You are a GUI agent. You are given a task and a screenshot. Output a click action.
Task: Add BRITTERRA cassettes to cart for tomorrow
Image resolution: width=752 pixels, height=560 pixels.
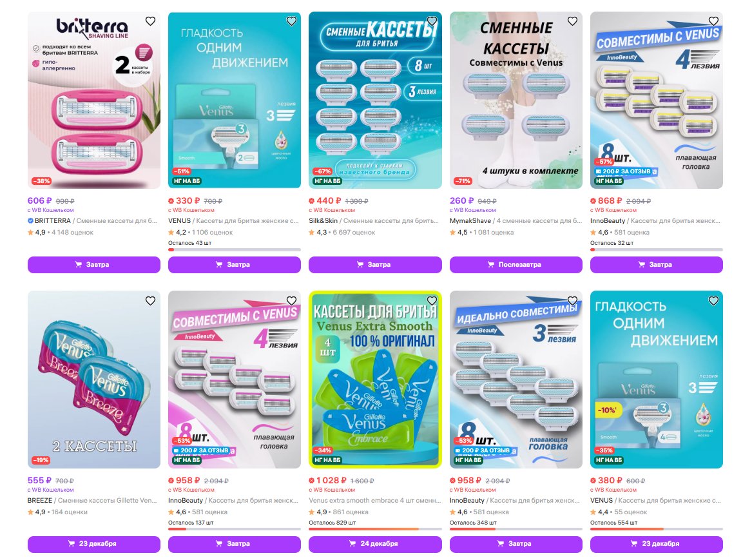[x=94, y=265]
